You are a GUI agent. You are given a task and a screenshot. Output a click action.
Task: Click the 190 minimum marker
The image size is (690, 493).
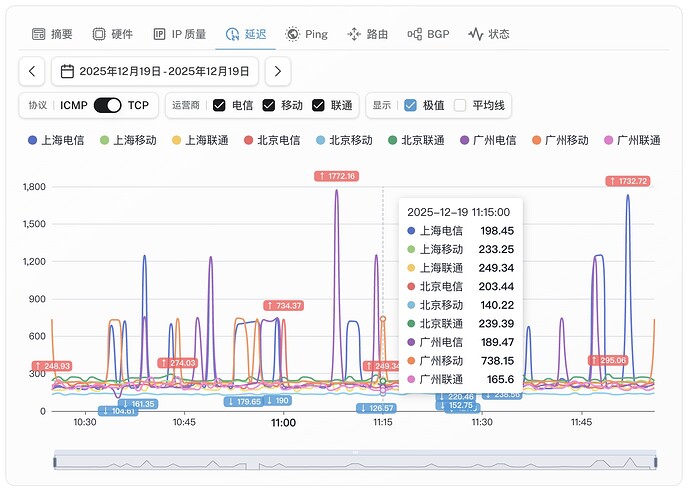coord(278,401)
